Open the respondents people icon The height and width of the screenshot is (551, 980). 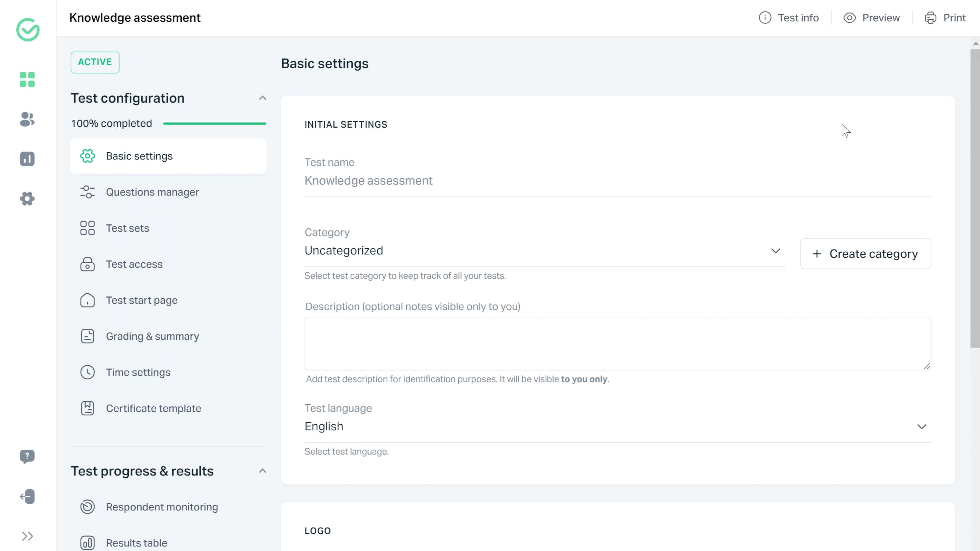tap(27, 119)
